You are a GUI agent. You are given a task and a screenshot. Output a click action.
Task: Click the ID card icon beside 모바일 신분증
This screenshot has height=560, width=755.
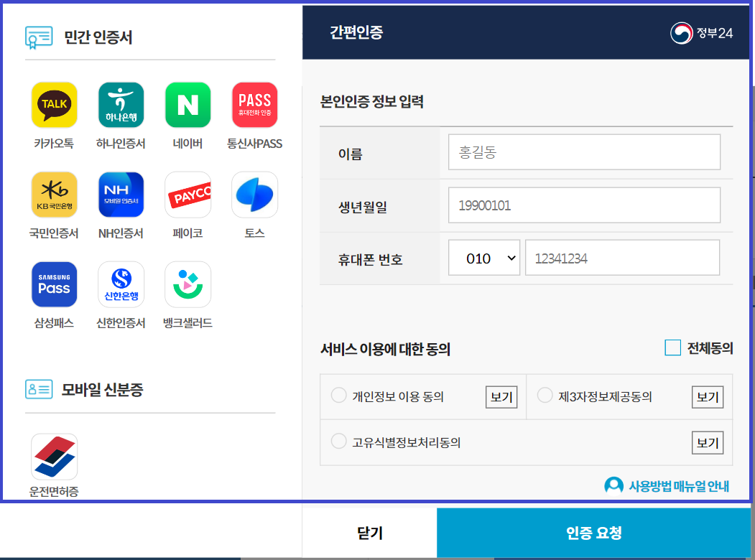click(39, 388)
